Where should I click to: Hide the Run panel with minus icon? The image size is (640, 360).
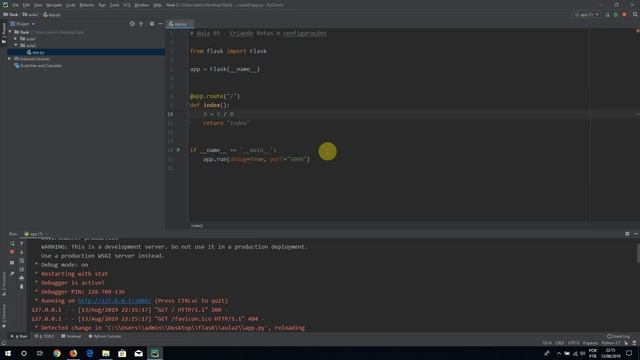[636, 234]
